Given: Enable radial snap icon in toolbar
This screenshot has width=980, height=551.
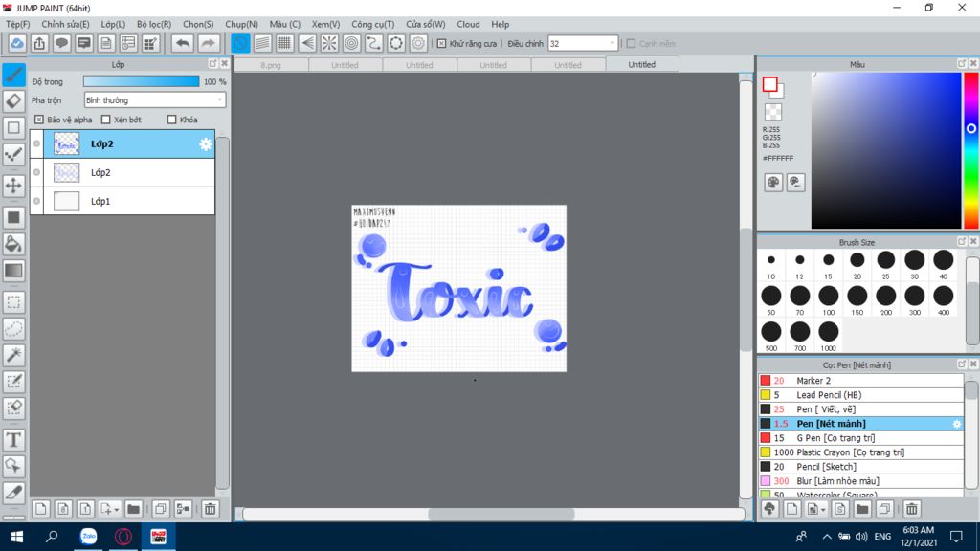Looking at the screenshot, I should tap(329, 43).
